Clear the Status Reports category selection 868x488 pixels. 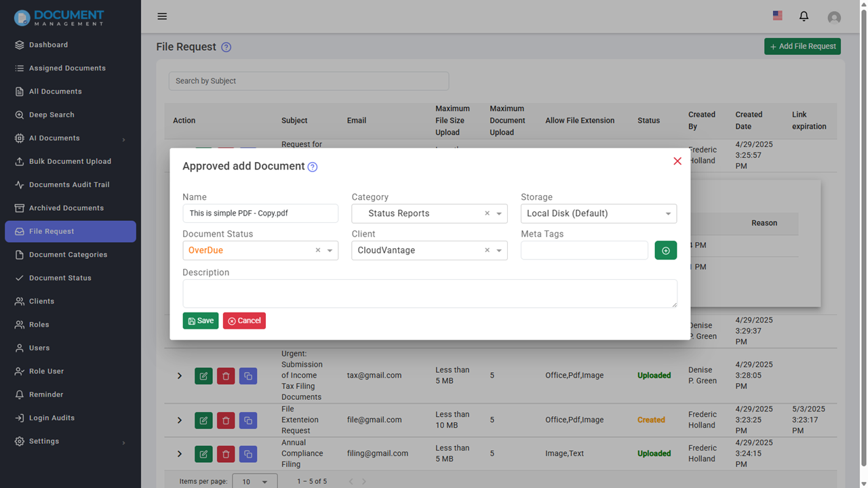click(487, 213)
